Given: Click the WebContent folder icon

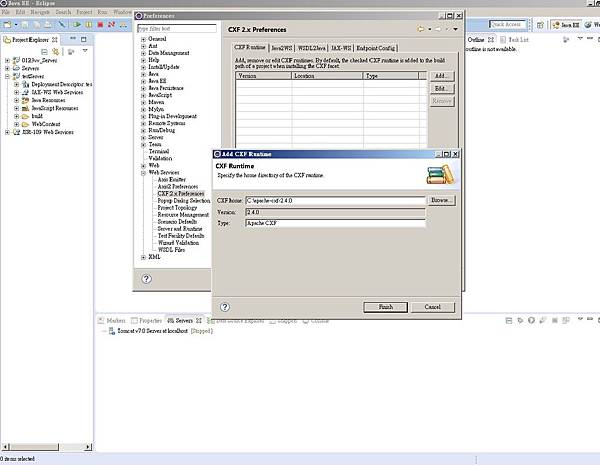Looking at the screenshot, I should tap(26, 124).
